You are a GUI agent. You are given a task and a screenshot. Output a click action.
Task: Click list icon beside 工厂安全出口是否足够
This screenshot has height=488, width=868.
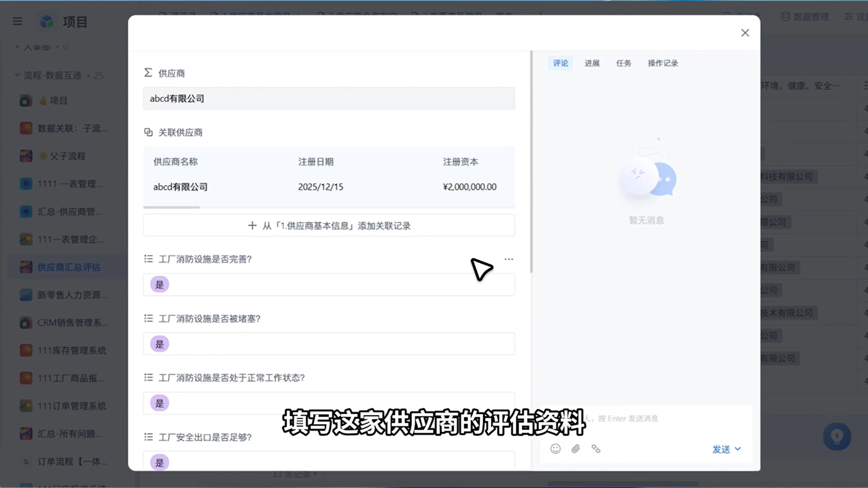(148, 437)
